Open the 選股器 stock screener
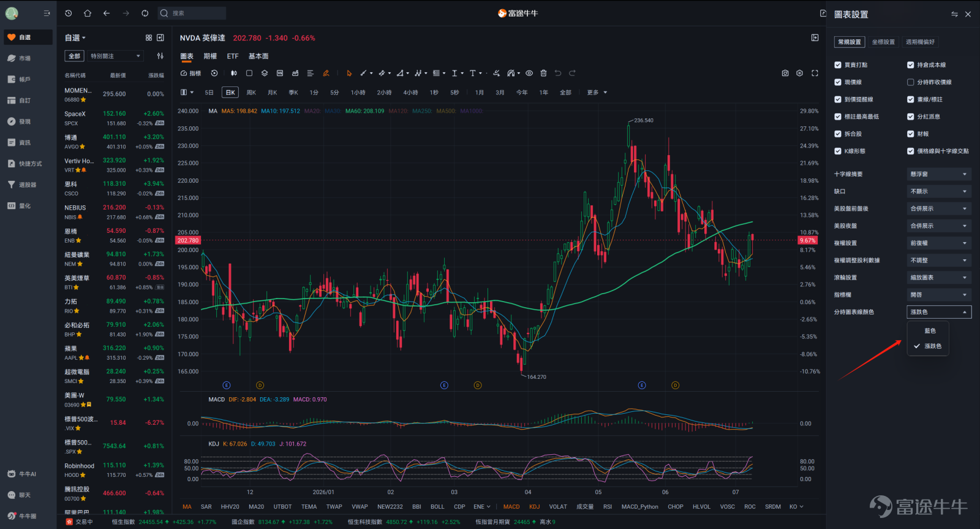This screenshot has height=529, width=980. 28,185
